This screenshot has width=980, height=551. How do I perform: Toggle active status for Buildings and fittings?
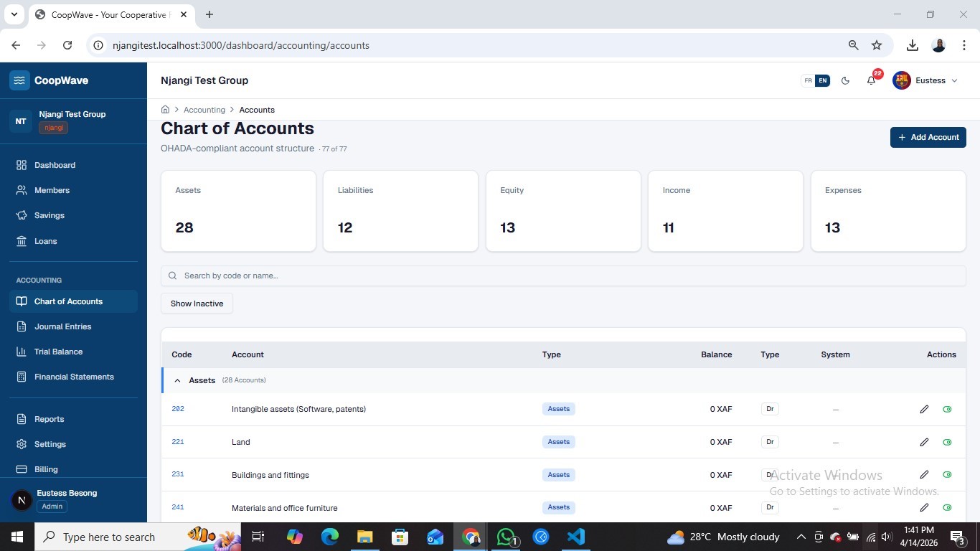point(947,475)
